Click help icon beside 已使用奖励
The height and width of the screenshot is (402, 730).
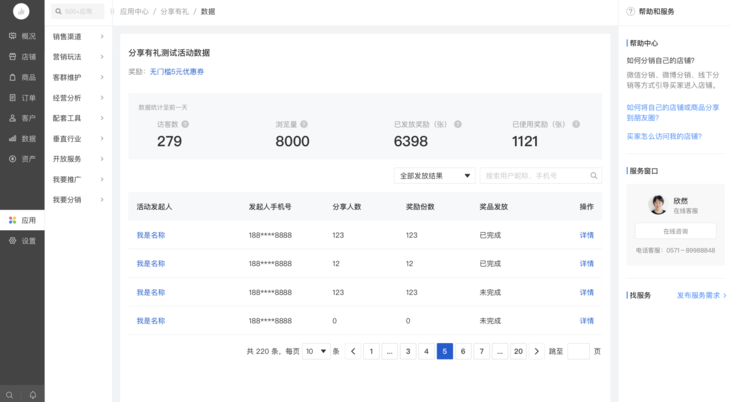pyautogui.click(x=572, y=124)
